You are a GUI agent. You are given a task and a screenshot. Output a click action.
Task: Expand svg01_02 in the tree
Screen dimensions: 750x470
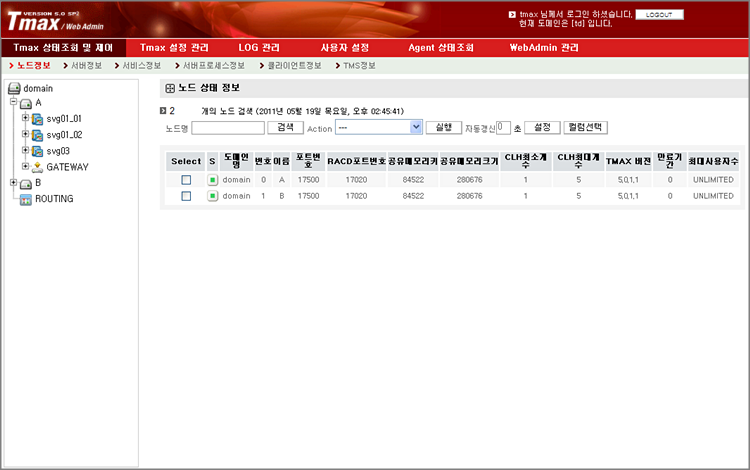coord(25,134)
